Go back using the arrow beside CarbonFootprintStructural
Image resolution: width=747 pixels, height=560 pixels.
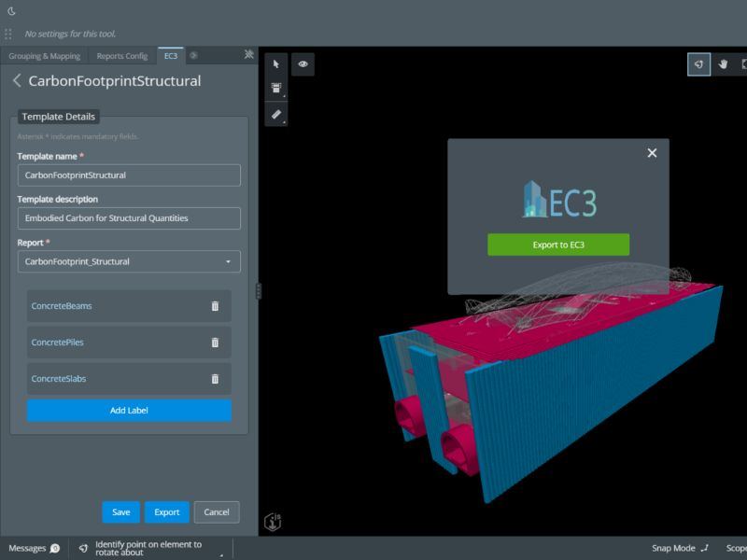tap(17, 81)
